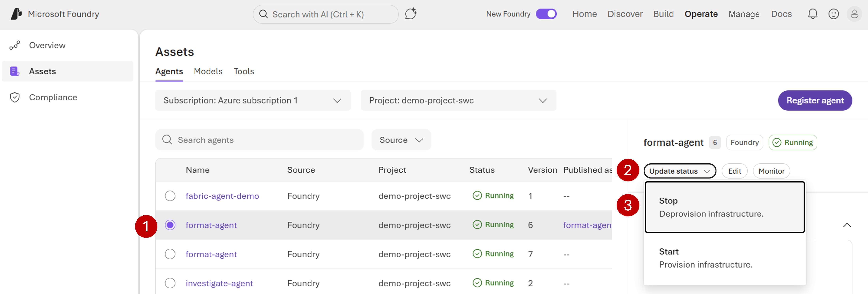Go to Build in top navigation
868x294 pixels.
(663, 14)
